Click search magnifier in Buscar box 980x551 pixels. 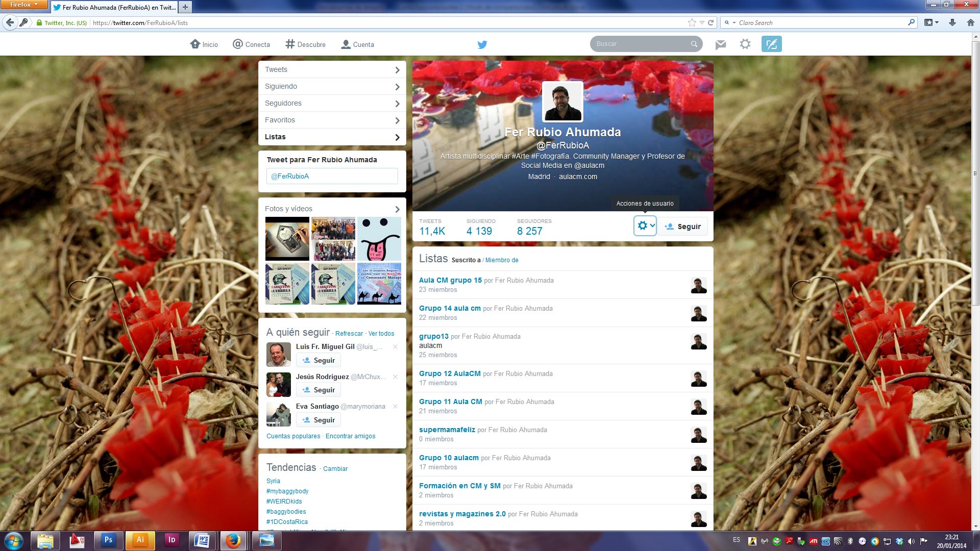click(x=694, y=44)
